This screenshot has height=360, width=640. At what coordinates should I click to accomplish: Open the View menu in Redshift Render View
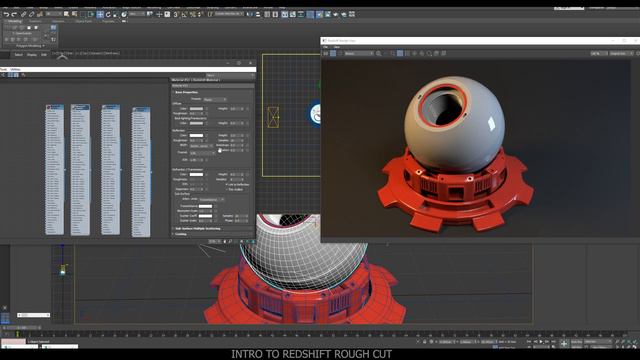337,47
